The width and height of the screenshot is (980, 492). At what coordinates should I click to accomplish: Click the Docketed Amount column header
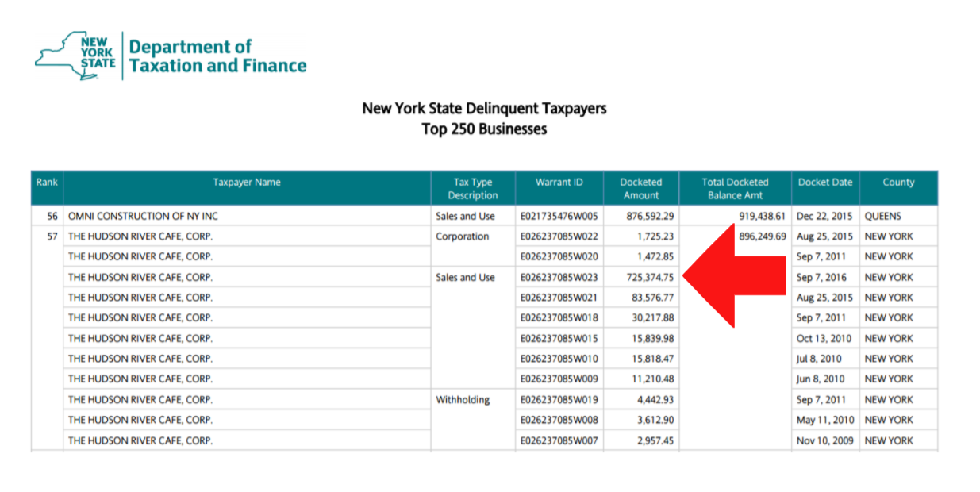pyautogui.click(x=640, y=189)
